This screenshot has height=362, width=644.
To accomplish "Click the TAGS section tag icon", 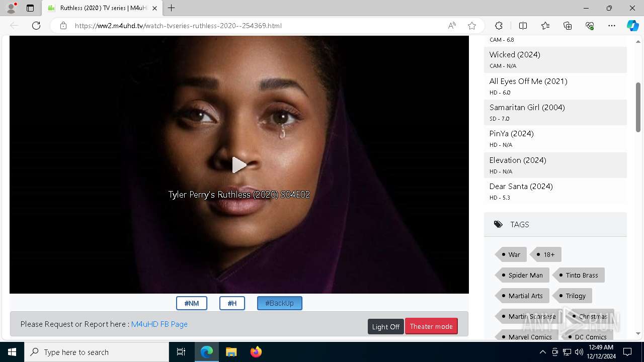I will pyautogui.click(x=498, y=224).
